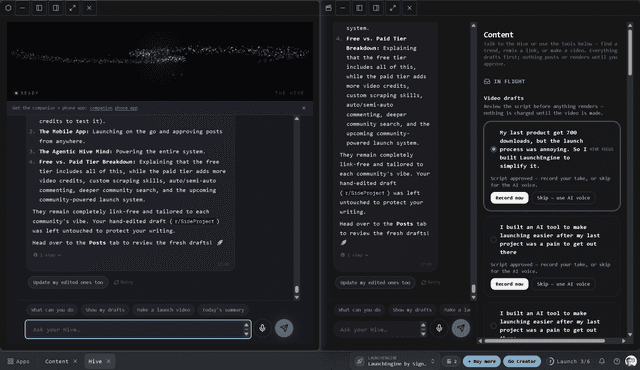The width and height of the screenshot is (640, 370).
Task: Click the Hive window circle icon
Action: 8,8
